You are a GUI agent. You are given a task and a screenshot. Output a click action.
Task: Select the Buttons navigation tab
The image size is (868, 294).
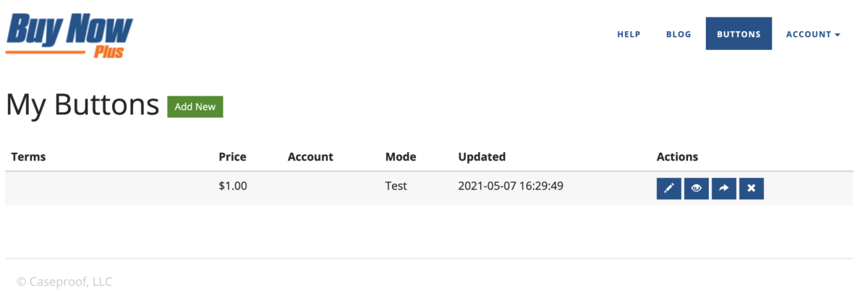739,34
